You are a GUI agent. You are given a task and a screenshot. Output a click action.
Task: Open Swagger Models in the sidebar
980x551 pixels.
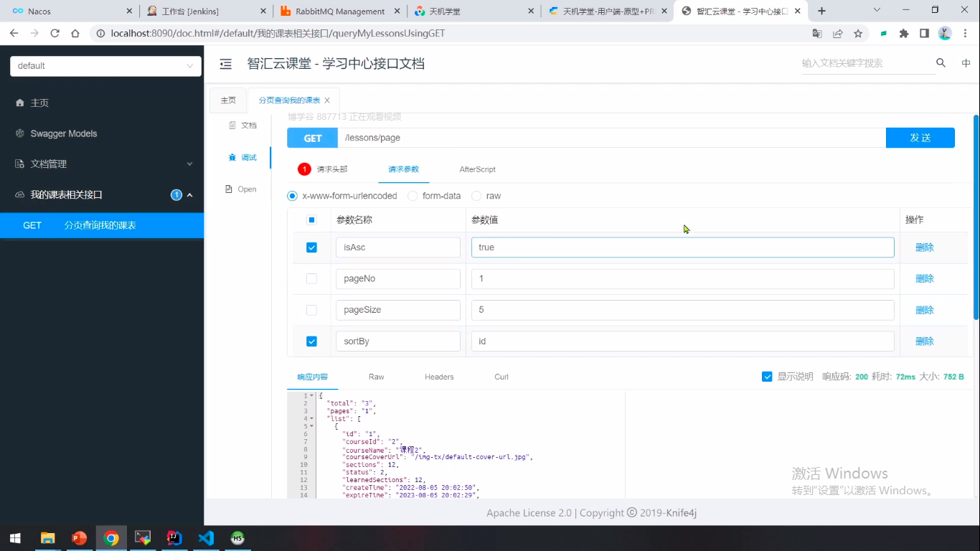pos(63,133)
